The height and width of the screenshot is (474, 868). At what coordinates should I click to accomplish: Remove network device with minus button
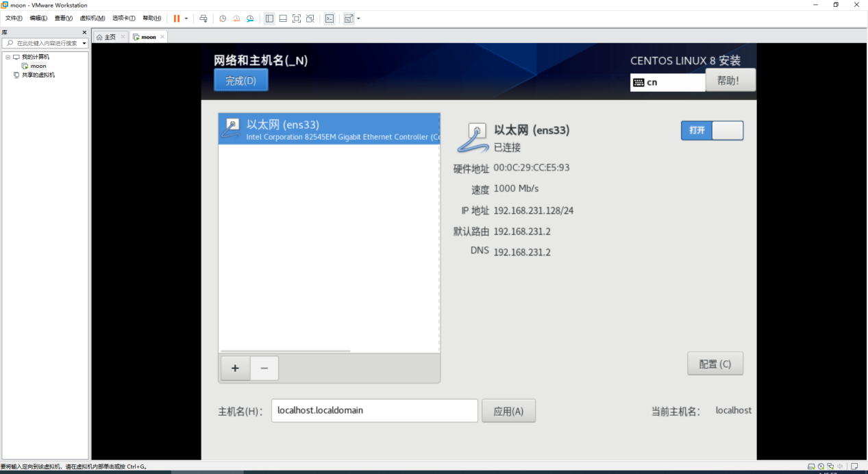click(264, 369)
